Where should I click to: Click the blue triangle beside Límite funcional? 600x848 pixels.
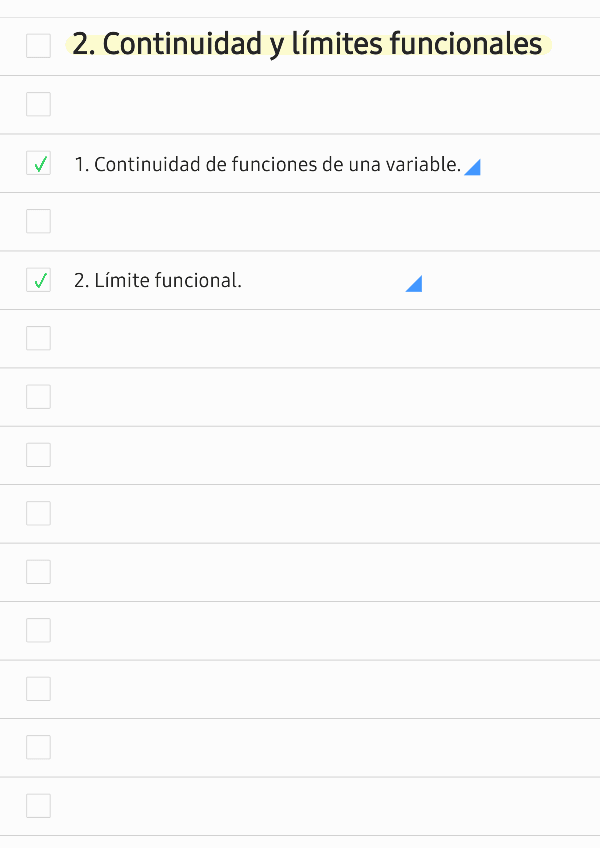[x=414, y=284]
